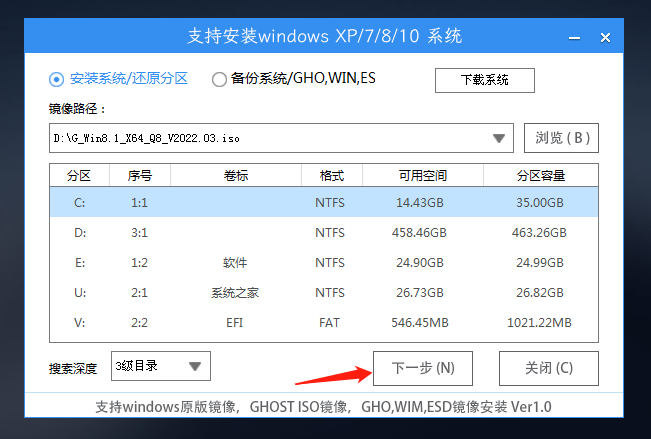Open the 搜索深度 3级目录 dropdown
651x439 pixels.
(161, 366)
